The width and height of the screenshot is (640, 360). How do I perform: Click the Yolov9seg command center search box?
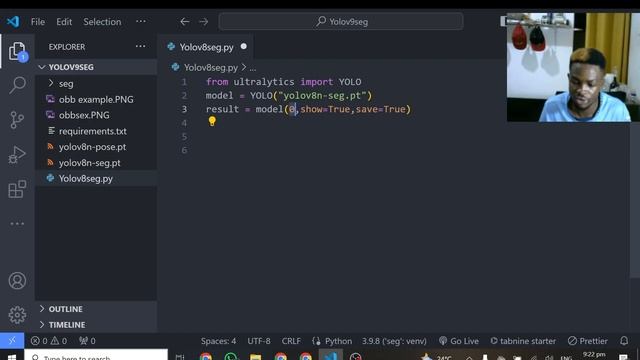click(x=341, y=21)
